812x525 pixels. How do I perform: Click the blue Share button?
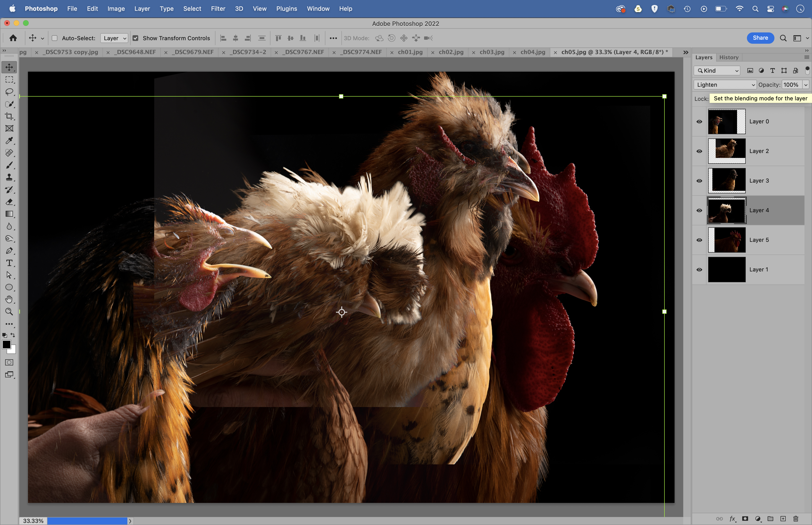[x=760, y=38]
